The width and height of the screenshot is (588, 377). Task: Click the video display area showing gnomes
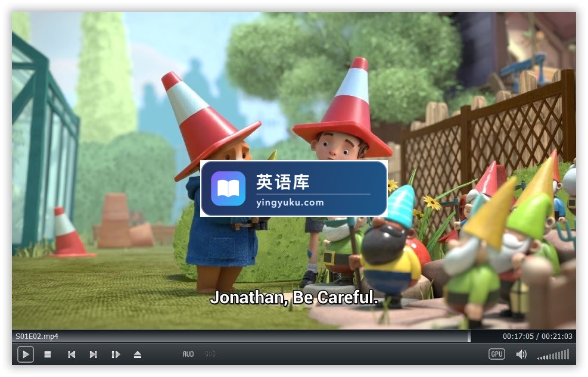294,170
